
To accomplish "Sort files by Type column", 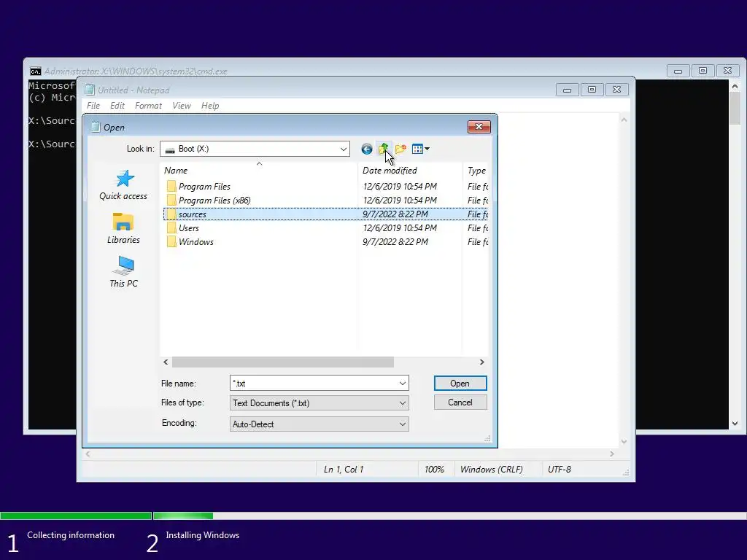I will click(476, 170).
